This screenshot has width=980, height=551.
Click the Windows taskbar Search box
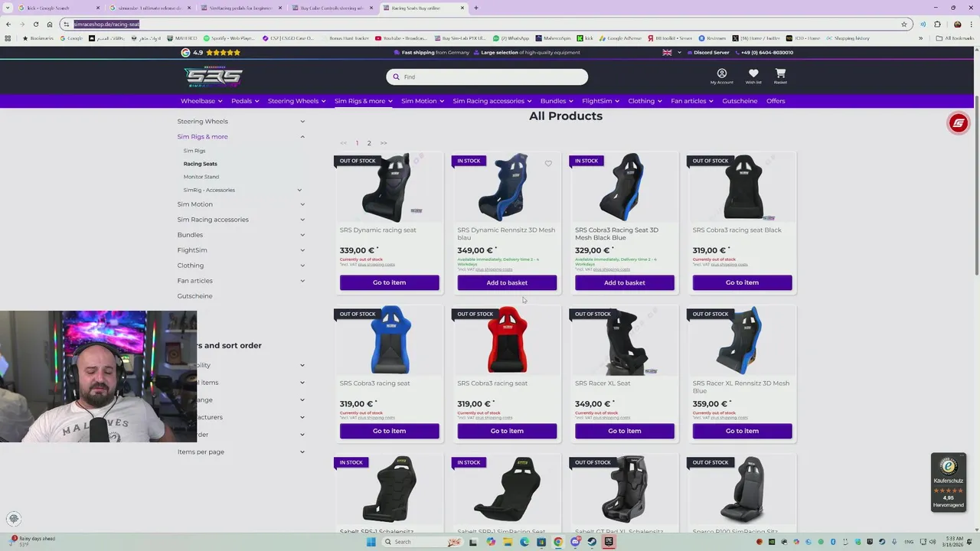[x=423, y=542]
